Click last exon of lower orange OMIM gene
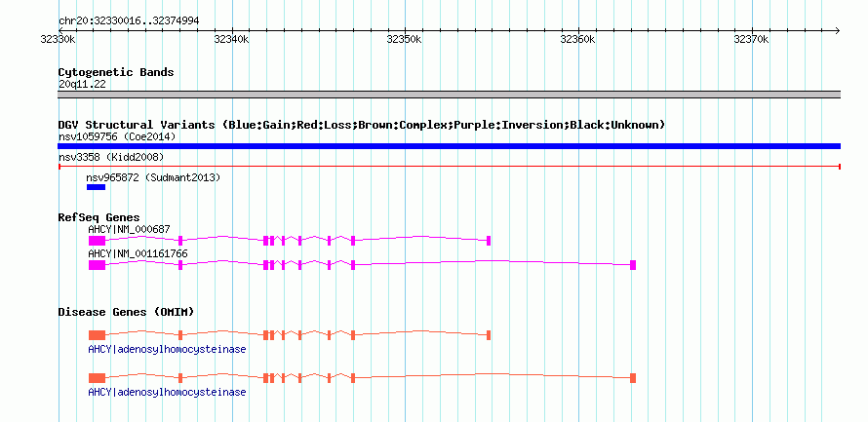Viewport: 868px width, 422px height. (x=633, y=378)
